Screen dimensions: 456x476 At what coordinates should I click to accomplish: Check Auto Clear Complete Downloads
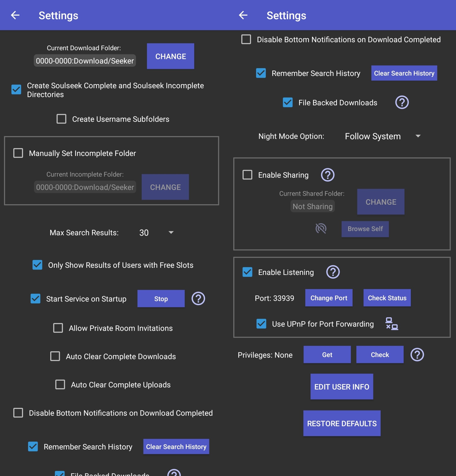point(55,356)
